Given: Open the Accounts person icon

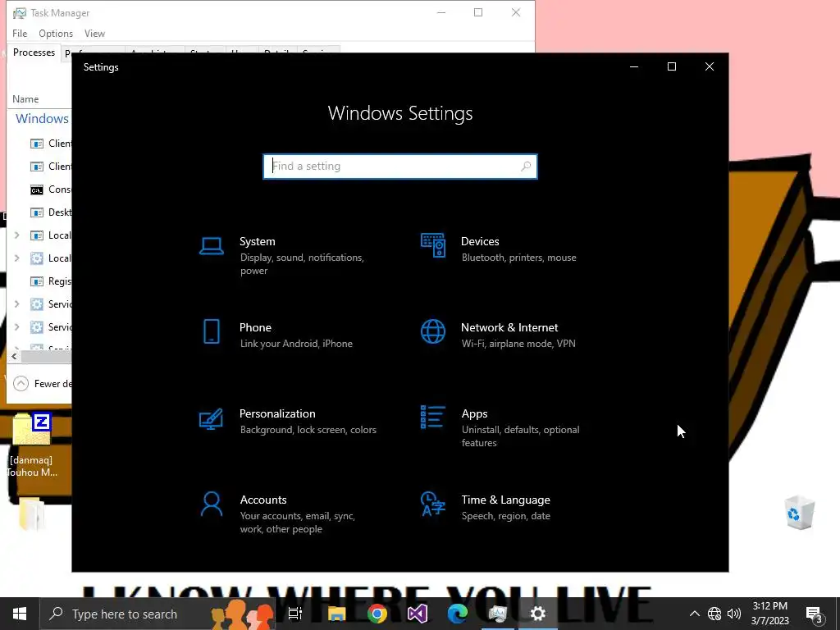Looking at the screenshot, I should 211,504.
